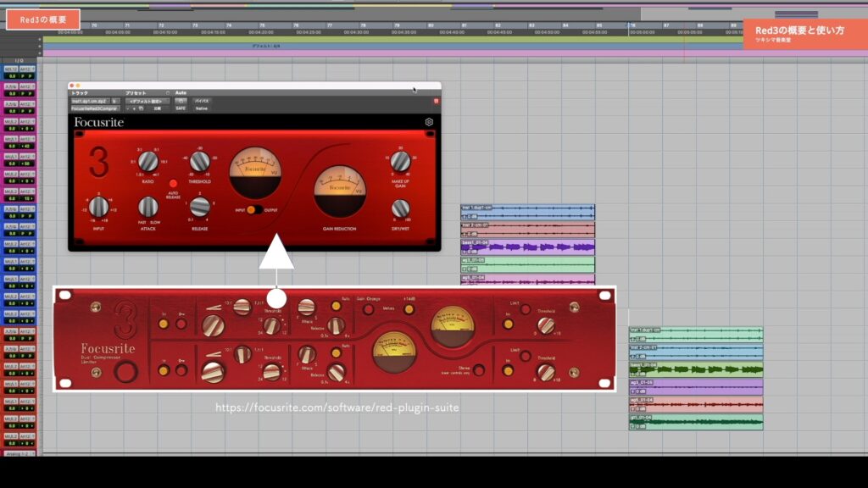The height and width of the screenshot is (488, 868).
Task: Click 00:04:20:00 on the timecode ruler
Action: (x=260, y=32)
